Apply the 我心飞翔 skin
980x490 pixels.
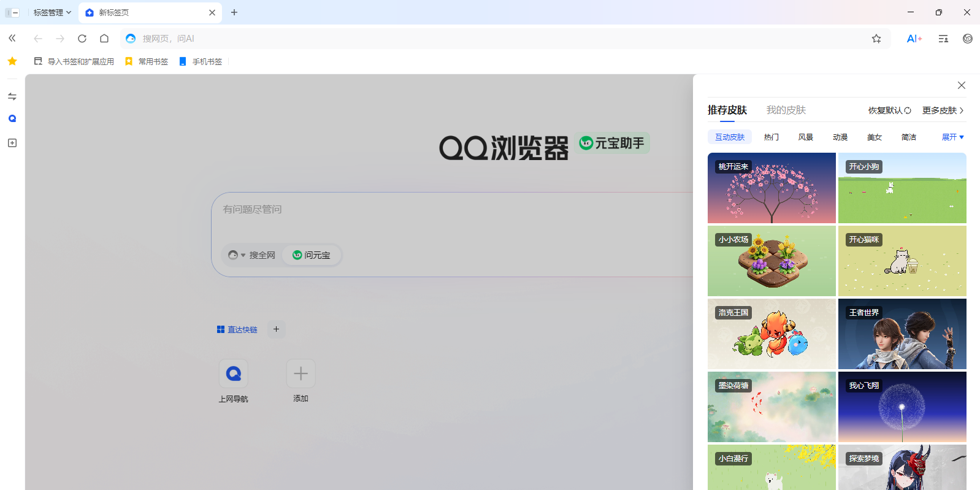[x=902, y=407]
